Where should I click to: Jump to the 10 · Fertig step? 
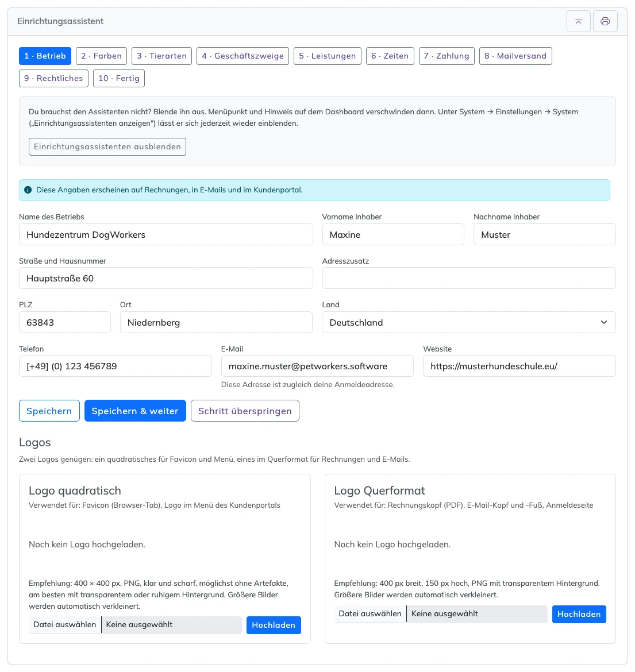tap(119, 79)
